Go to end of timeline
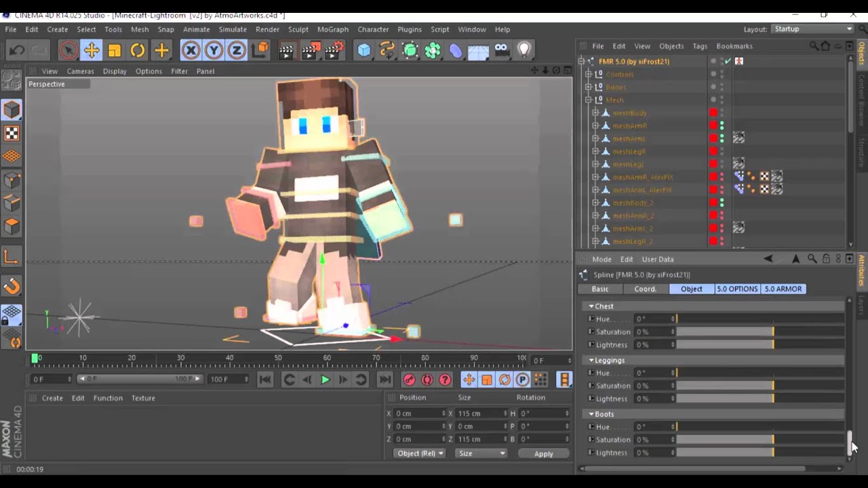The height and width of the screenshot is (488, 868). [x=384, y=380]
